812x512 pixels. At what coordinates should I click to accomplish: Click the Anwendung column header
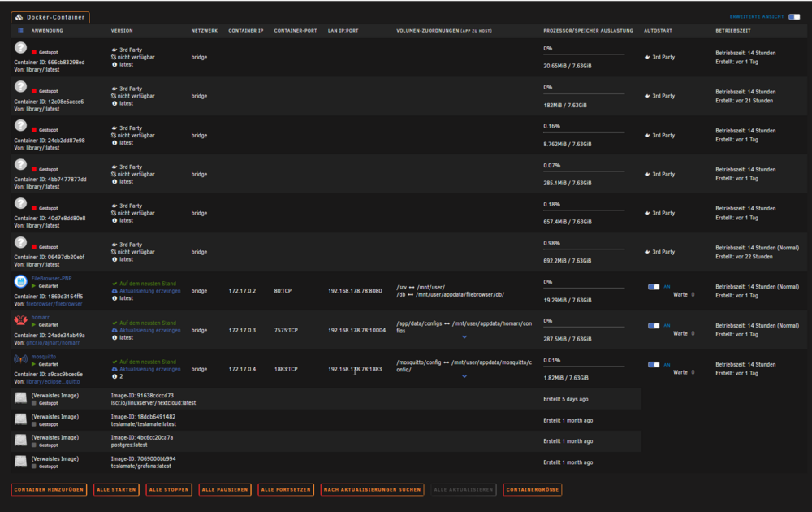[x=47, y=31]
